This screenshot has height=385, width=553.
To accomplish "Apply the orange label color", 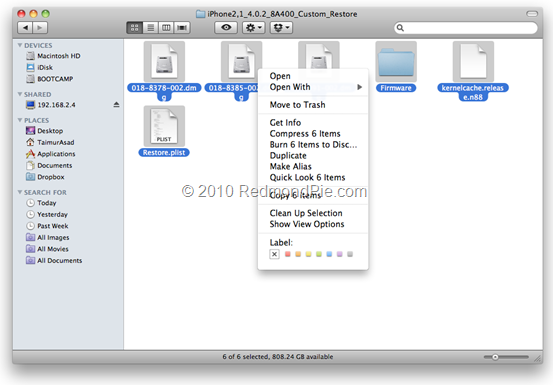I will point(298,254).
